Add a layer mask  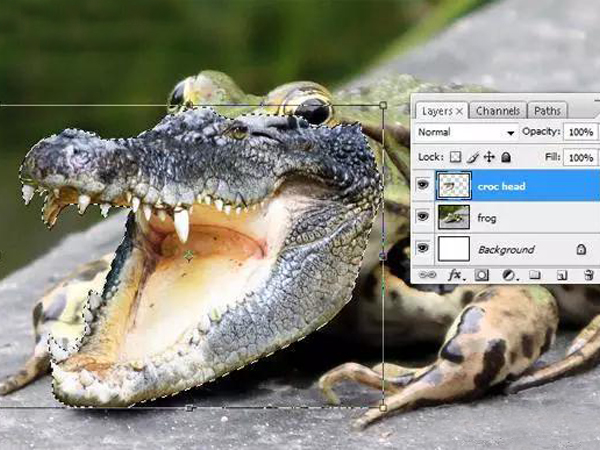(481, 274)
